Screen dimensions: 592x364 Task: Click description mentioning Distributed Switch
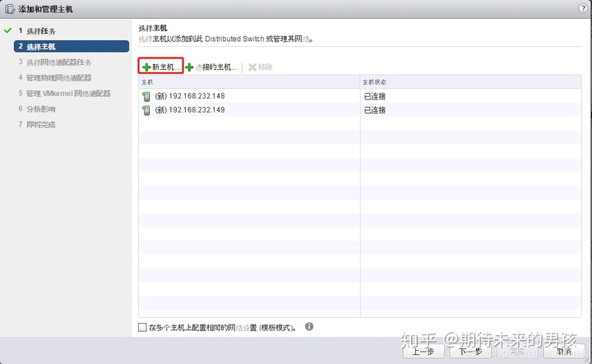coord(226,39)
